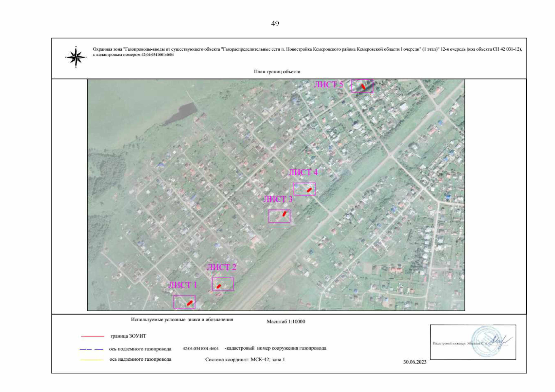Click the red граница ЗОУИТ legend line
The width and height of the screenshot is (555, 392).
pyautogui.click(x=93, y=336)
